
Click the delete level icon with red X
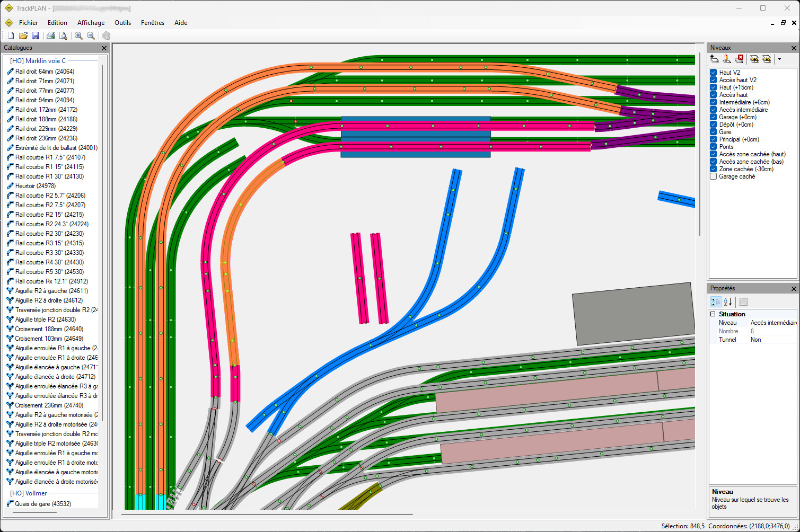tap(740, 59)
